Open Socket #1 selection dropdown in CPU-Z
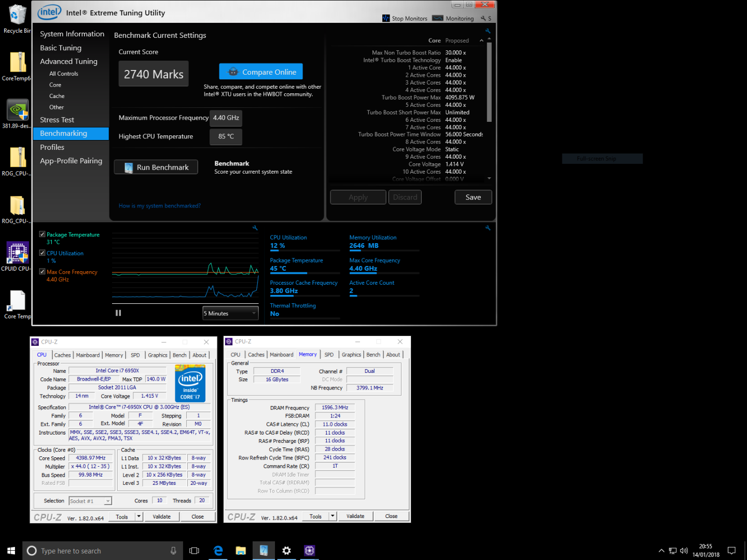Image resolution: width=747 pixels, height=560 pixels. tap(90, 501)
